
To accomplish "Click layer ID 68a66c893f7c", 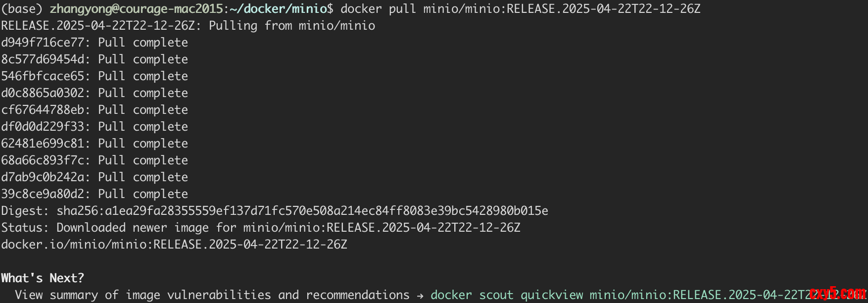I will pyautogui.click(x=43, y=160).
